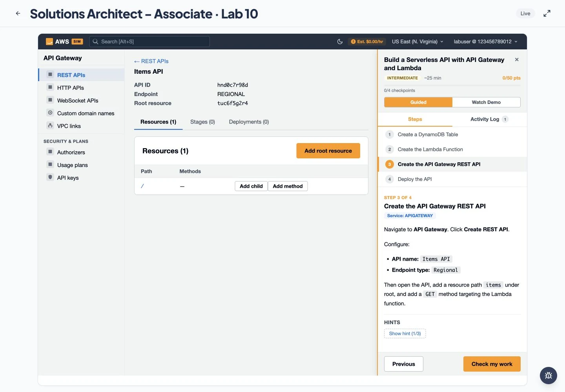Switch to the Resources (1) tab

click(158, 122)
